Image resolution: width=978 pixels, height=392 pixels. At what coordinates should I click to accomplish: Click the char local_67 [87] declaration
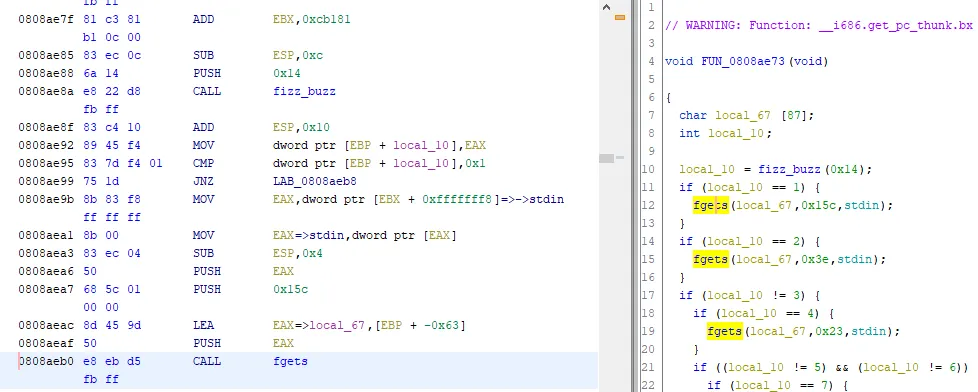click(x=747, y=115)
